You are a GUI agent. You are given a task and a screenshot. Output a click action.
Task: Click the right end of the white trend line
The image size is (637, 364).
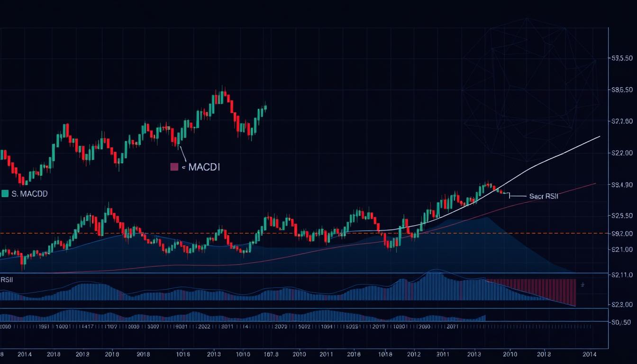599,136
